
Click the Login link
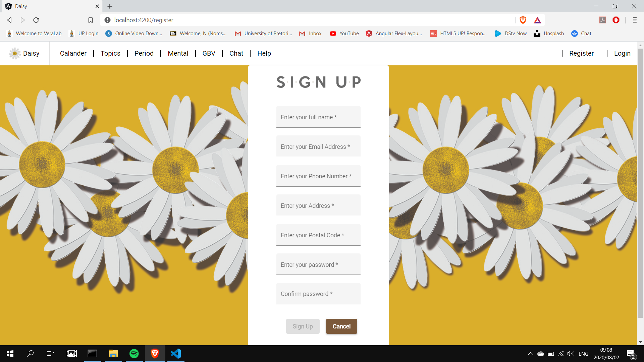[622, 53]
